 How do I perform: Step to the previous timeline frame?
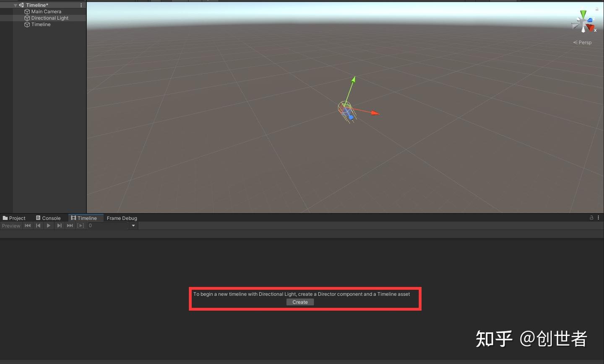click(x=38, y=226)
